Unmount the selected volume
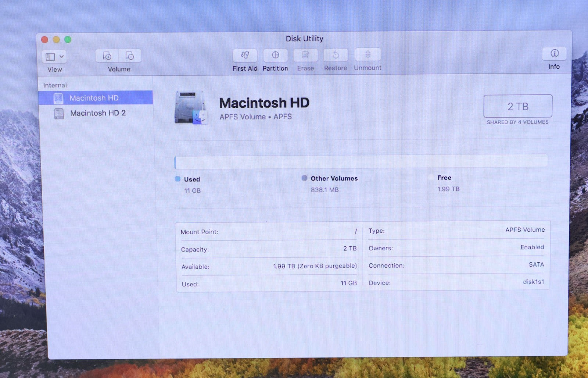The image size is (588, 378). 367,55
